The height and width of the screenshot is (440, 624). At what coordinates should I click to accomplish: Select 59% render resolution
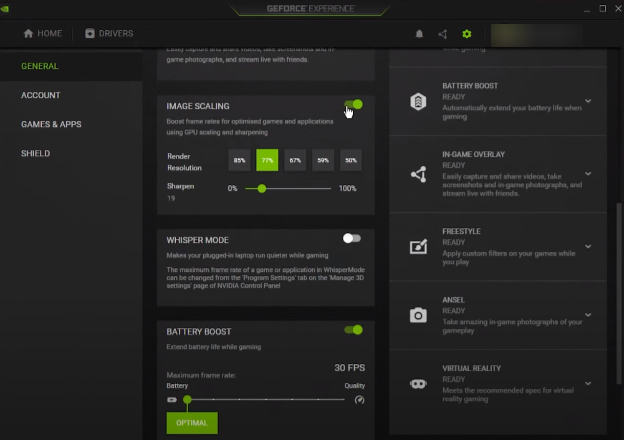(x=323, y=160)
